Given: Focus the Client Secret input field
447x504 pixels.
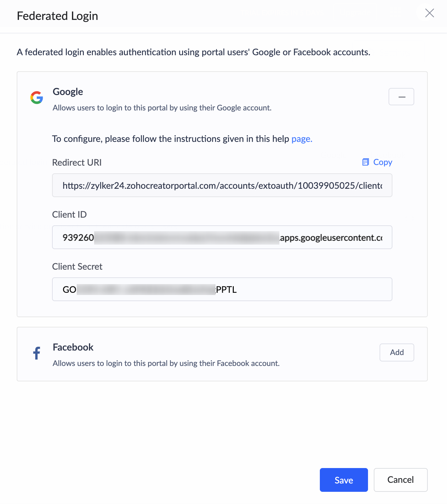Looking at the screenshot, I should [222, 290].
